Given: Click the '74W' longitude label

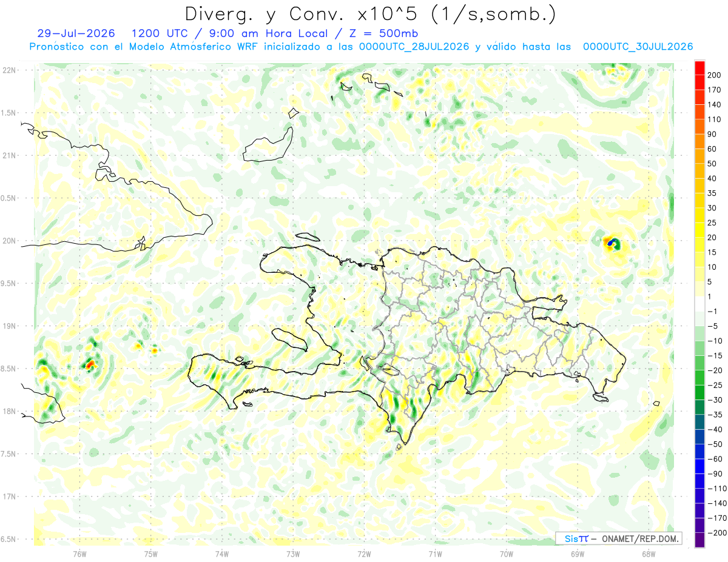Looking at the screenshot, I should 222,554.
